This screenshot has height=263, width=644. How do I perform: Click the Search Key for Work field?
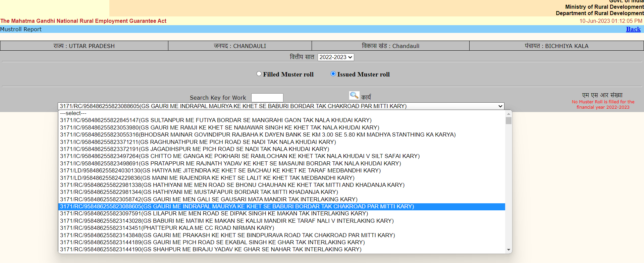(x=267, y=98)
